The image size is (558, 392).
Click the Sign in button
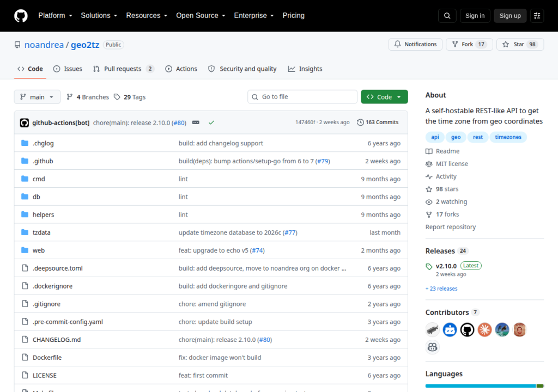pyautogui.click(x=475, y=16)
